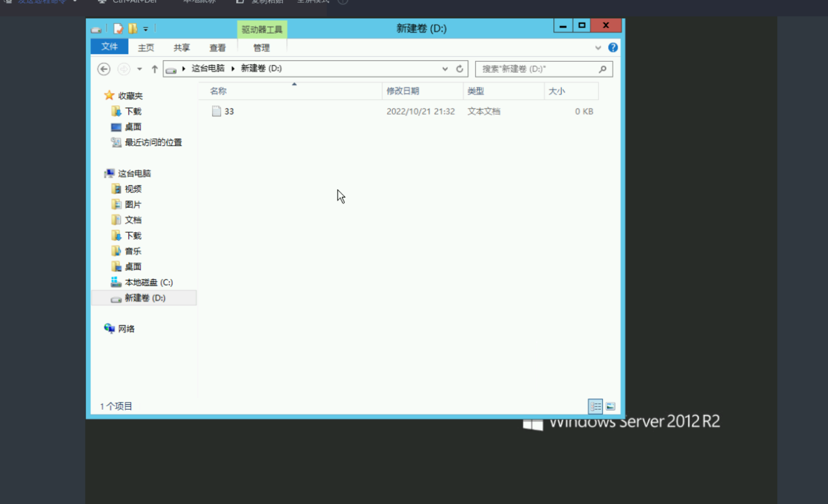Switch to the 管理 ribbon tab
Viewport: 828px width, 504px height.
(x=261, y=47)
